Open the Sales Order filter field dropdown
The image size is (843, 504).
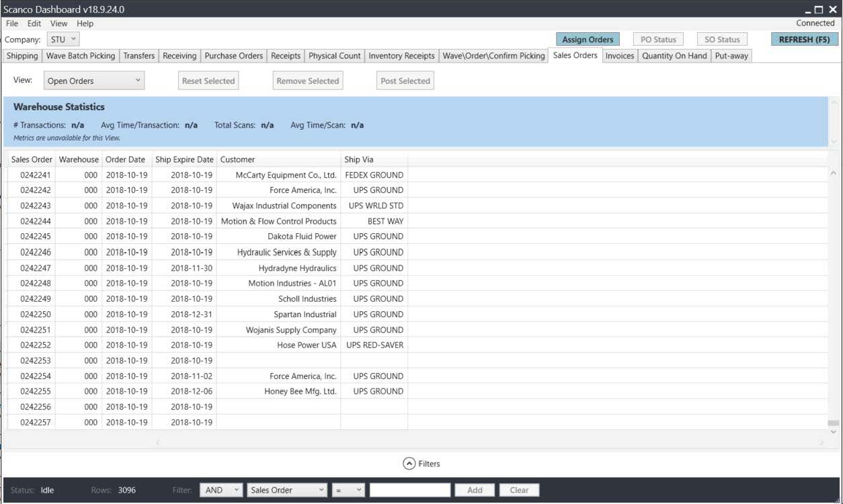tap(287, 490)
